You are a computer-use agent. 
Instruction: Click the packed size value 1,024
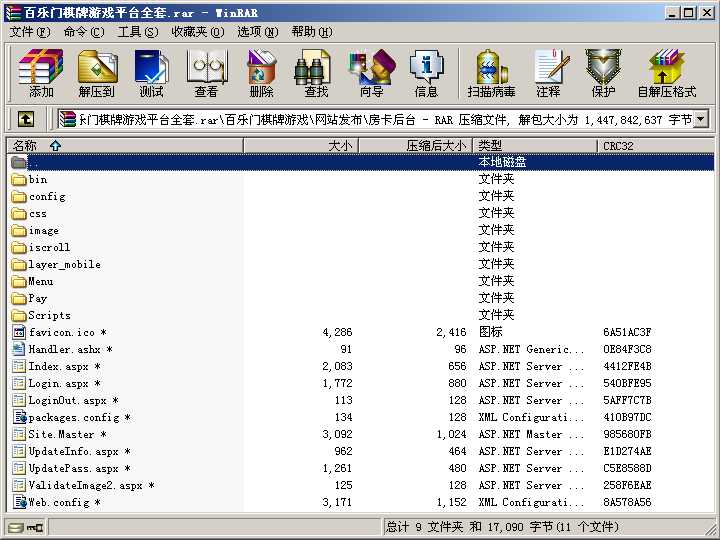pos(451,434)
